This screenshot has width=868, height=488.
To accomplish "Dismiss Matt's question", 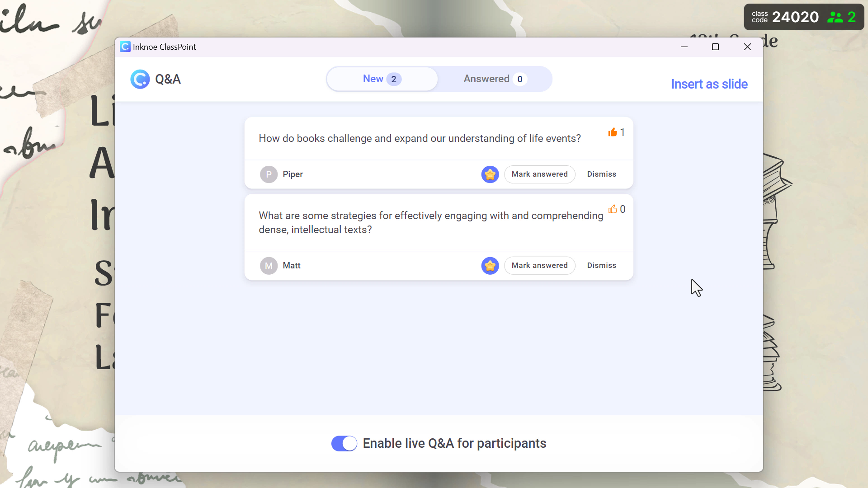I will click(x=602, y=265).
